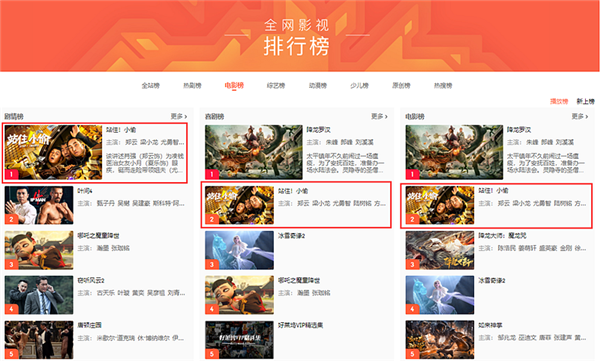This screenshot has height=361, width=600.
Task: Select the 动漫榜 tab
Action: pos(318,85)
